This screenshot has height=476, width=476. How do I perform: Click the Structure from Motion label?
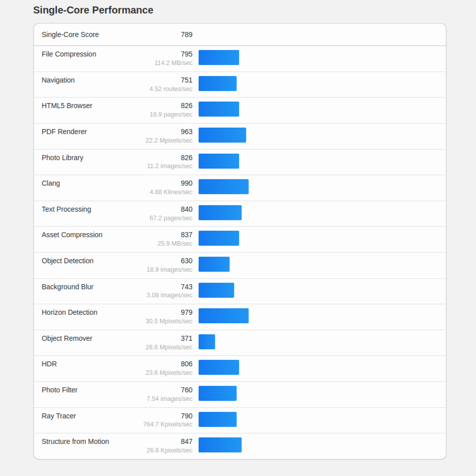(75, 441)
